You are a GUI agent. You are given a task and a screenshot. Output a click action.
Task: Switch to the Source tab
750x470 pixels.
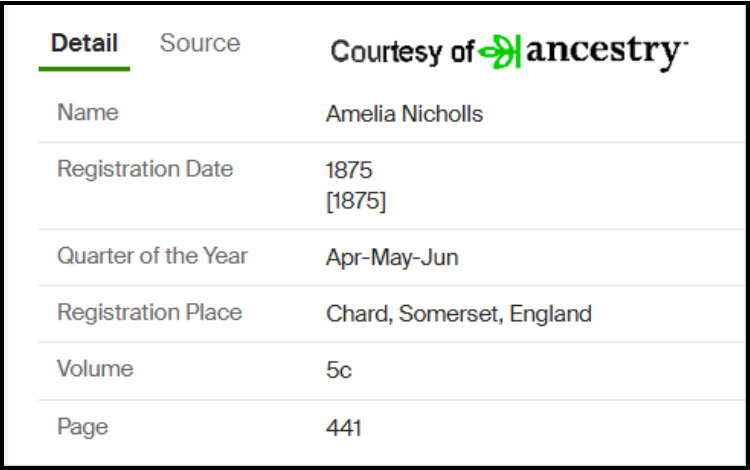200,43
